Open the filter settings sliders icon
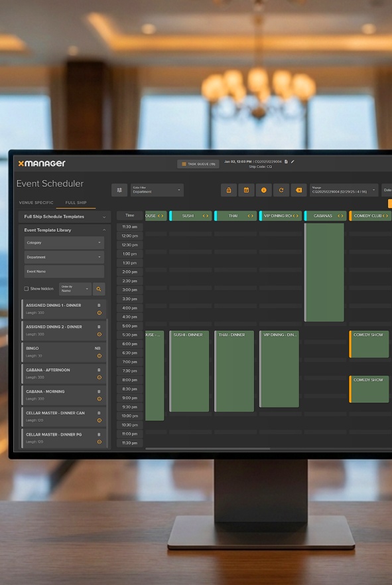 [119, 190]
